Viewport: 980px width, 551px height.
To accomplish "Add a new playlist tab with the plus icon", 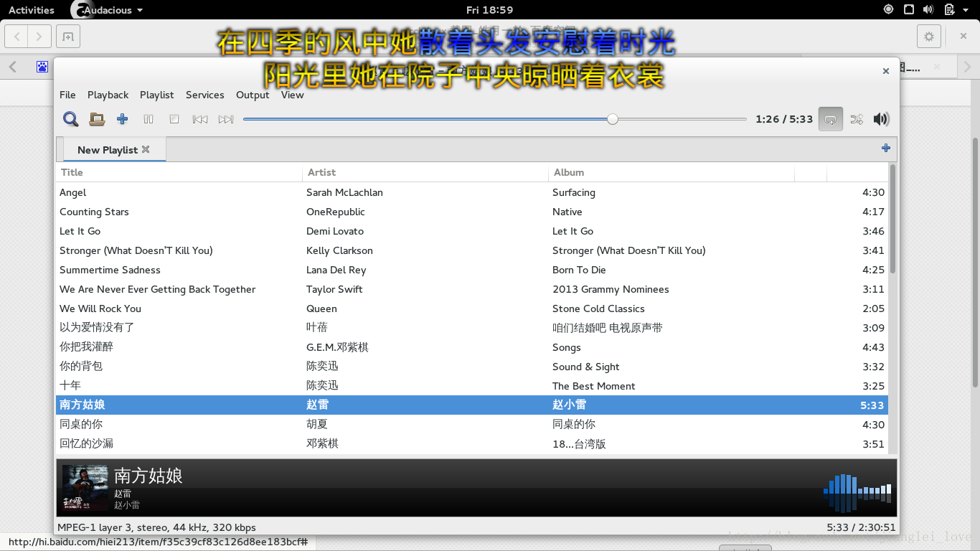I will point(886,148).
